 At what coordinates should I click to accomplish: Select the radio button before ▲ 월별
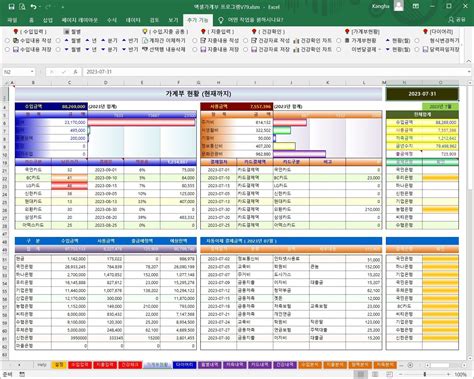coord(58,40)
